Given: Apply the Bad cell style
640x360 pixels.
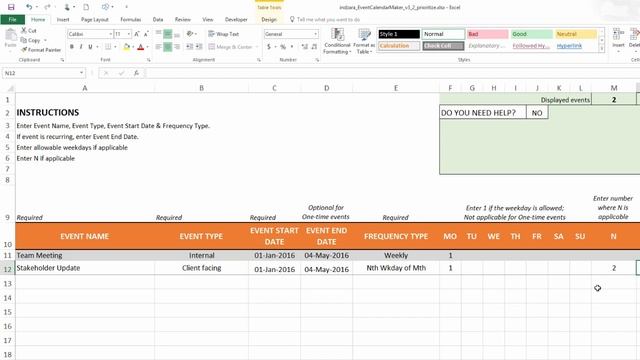Looking at the screenshot, I should tap(488, 34).
